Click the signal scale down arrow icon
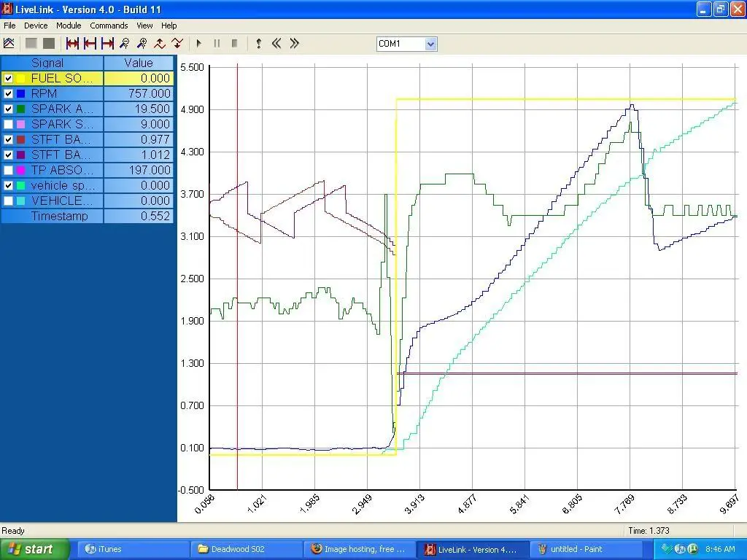The width and height of the screenshot is (747, 560). click(177, 44)
